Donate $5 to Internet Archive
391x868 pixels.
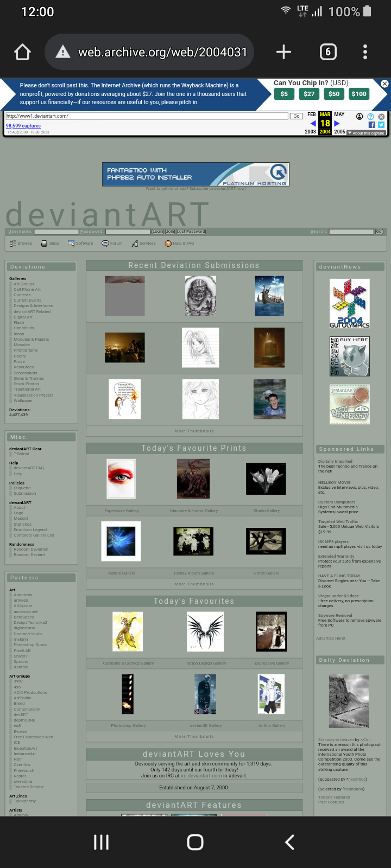point(284,94)
